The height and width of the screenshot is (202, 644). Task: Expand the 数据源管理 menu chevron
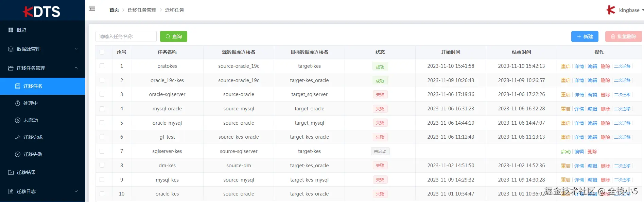pyautogui.click(x=76, y=49)
